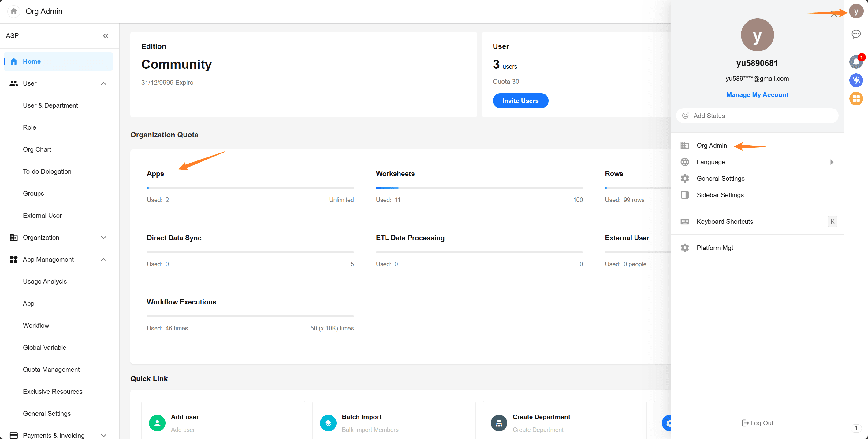The height and width of the screenshot is (439, 868).
Task: Click the small 'y' avatar in corner
Action: [x=856, y=11]
